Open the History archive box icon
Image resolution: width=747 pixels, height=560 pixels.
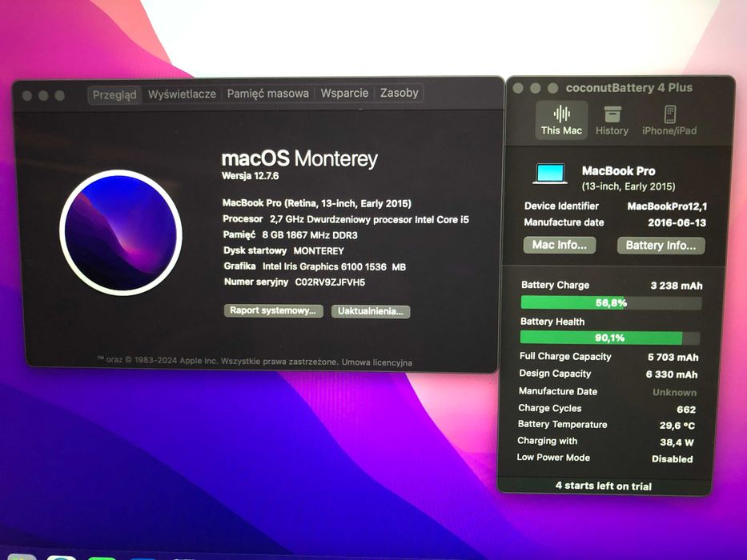[x=612, y=114]
